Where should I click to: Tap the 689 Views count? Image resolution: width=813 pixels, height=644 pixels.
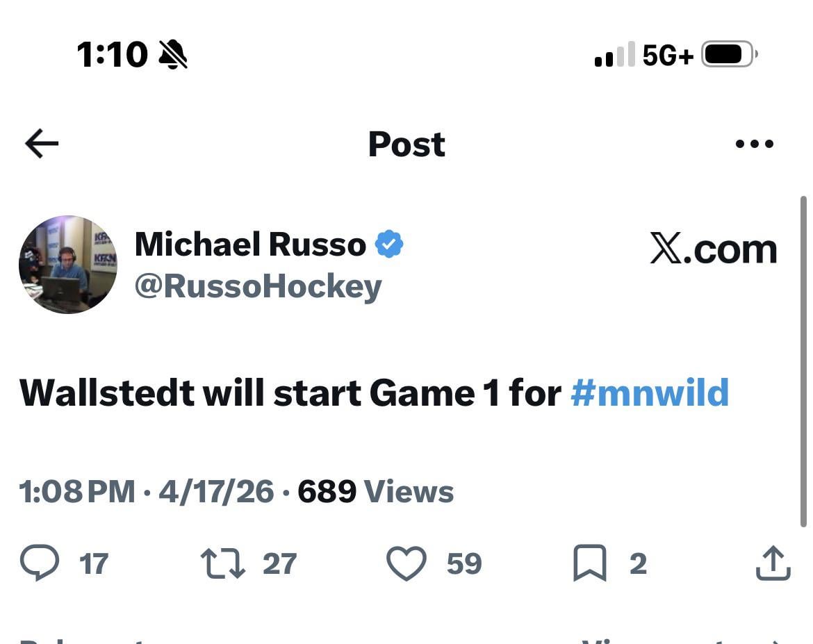pos(375,492)
